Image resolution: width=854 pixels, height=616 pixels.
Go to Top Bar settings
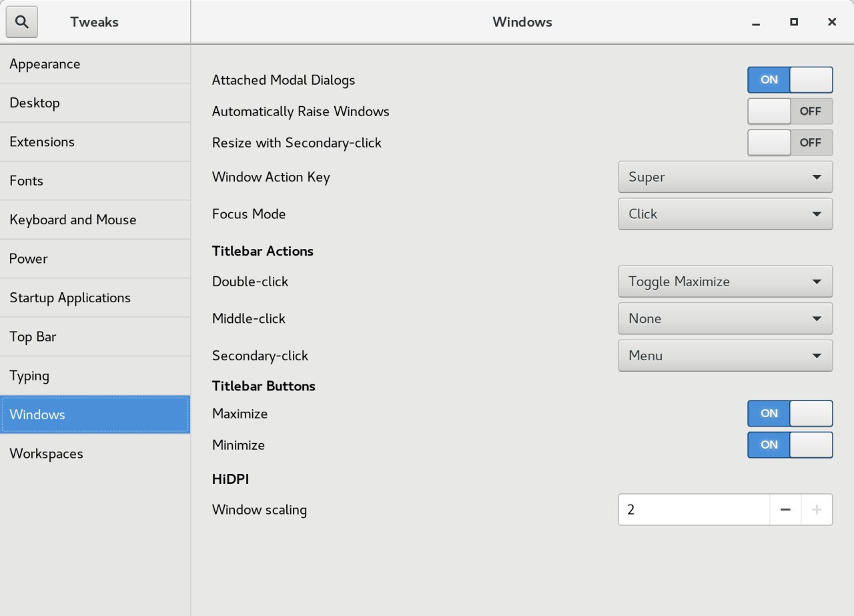pos(95,337)
